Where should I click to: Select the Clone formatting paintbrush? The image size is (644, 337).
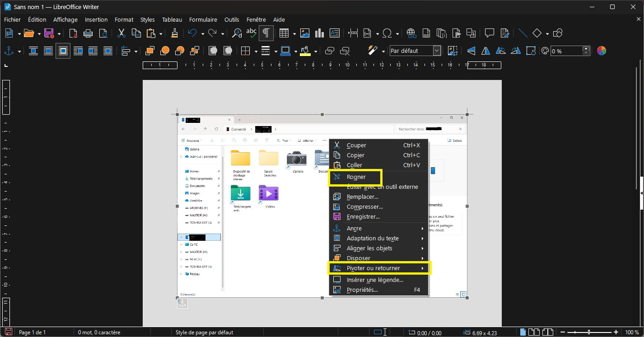(175, 33)
